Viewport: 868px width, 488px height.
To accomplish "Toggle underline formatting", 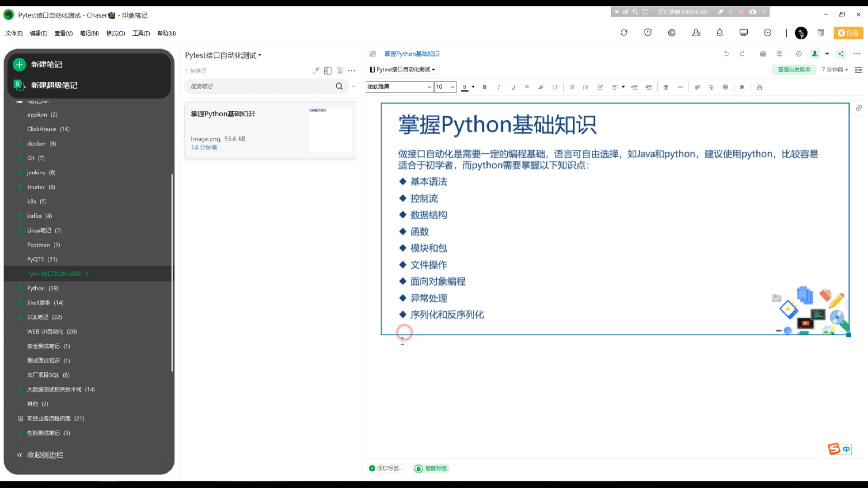I will click(513, 87).
